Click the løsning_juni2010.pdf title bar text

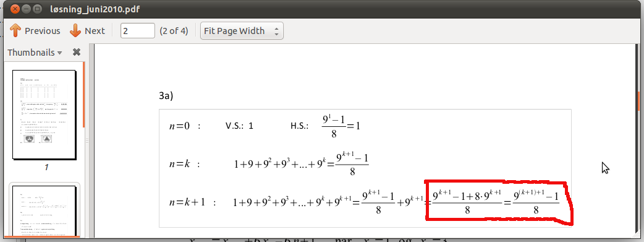(95, 9)
